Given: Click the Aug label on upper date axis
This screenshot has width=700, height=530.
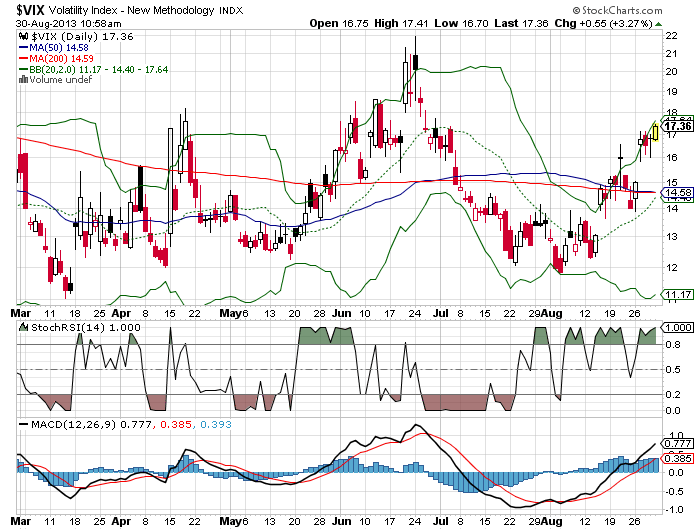Looking at the screenshot, I should [551, 313].
